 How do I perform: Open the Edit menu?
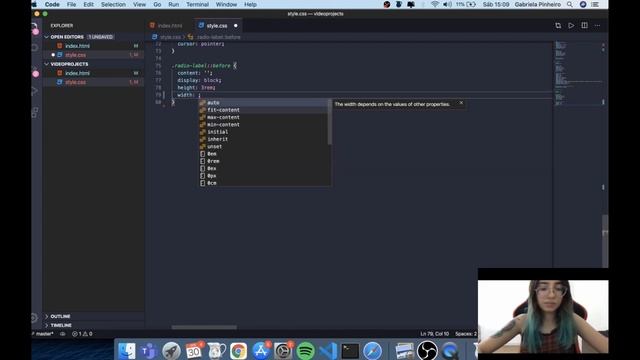tap(89, 4)
